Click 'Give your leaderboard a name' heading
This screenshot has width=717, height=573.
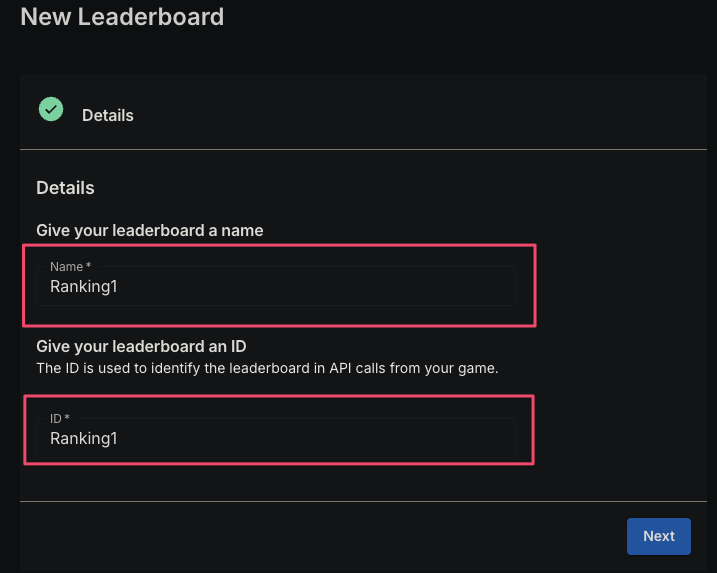point(150,230)
